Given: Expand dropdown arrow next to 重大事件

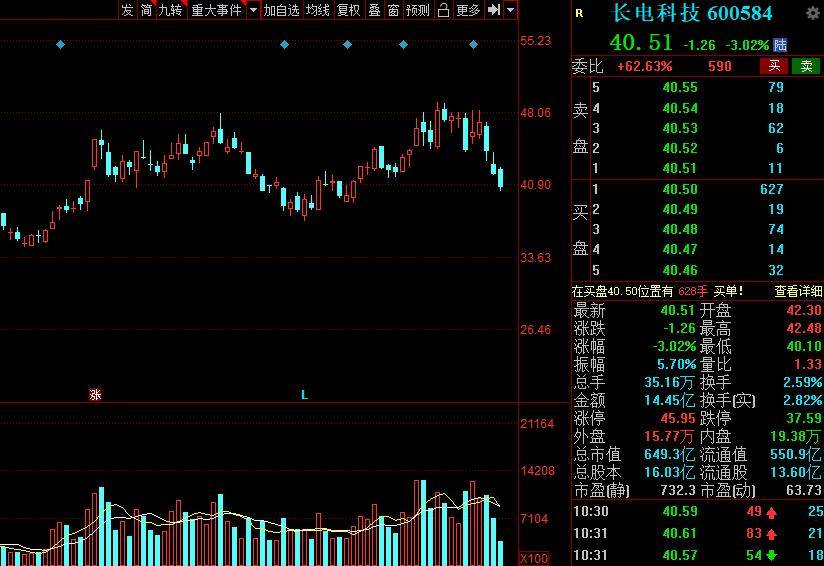Looking at the screenshot, I should tap(253, 10).
